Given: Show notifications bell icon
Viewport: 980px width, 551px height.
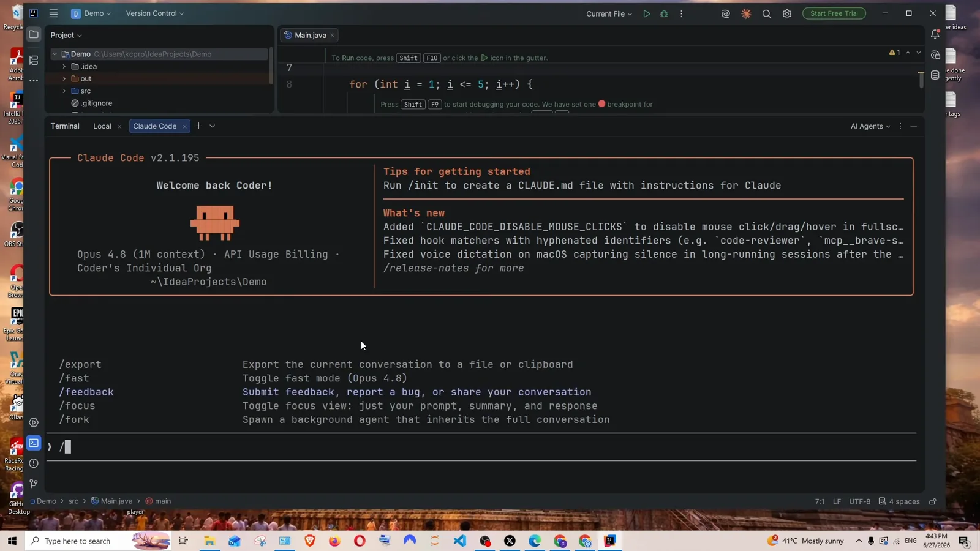Looking at the screenshot, I should [935, 34].
